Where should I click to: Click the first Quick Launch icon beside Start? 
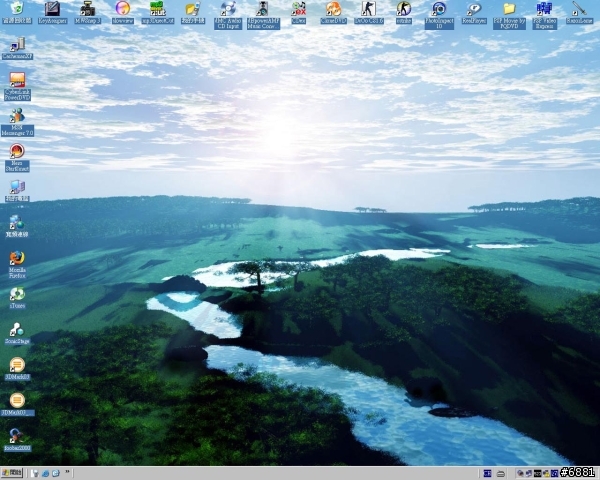pos(35,473)
